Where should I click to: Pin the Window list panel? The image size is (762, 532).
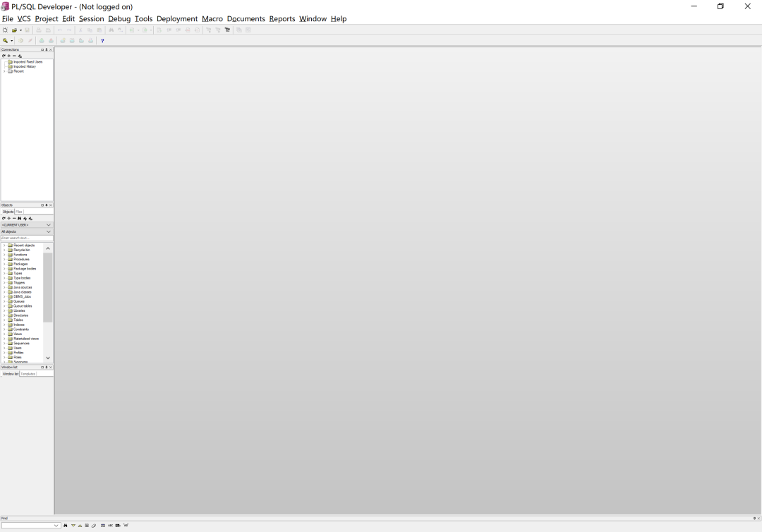pos(47,368)
